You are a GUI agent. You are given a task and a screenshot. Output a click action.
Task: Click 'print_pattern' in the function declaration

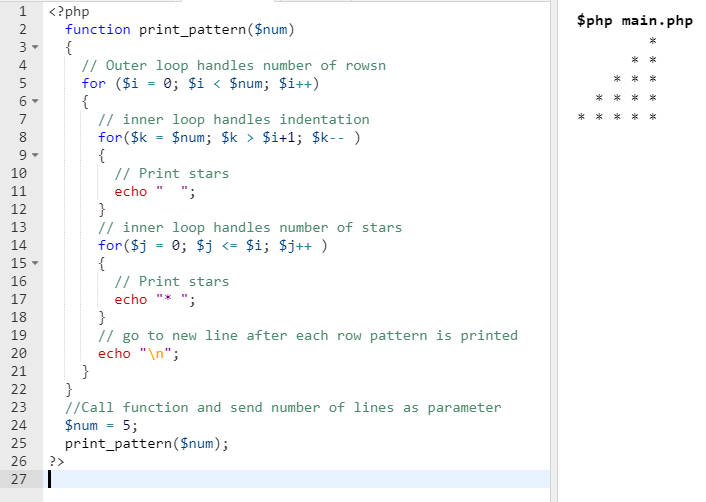pos(192,30)
